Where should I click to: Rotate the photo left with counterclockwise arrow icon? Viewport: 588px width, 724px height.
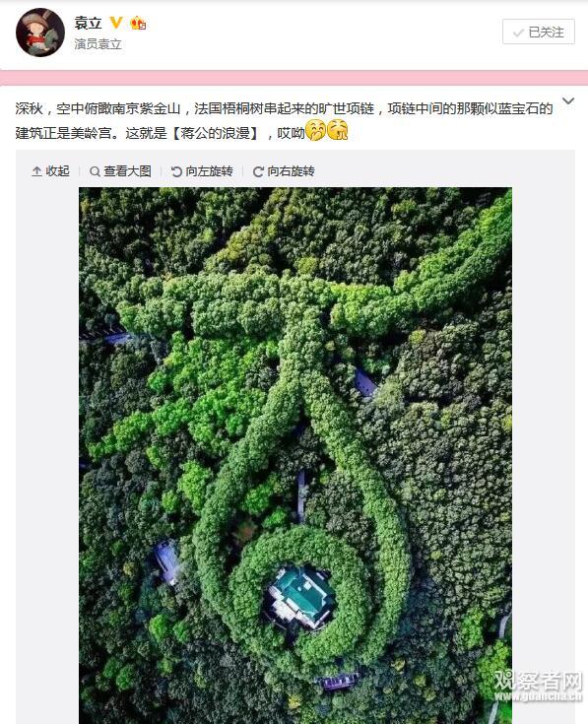click(176, 171)
